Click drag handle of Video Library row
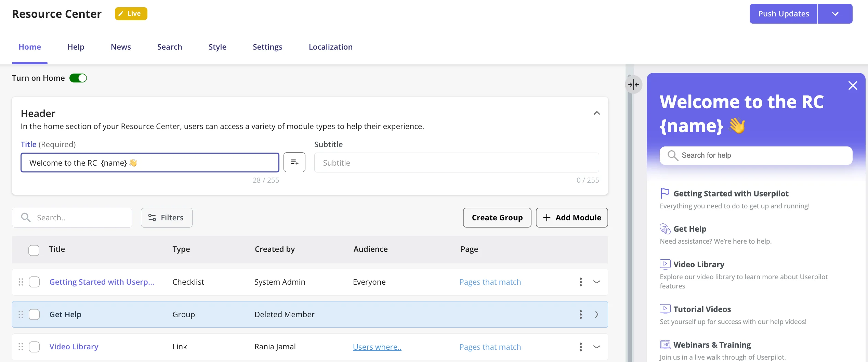Screen dimensions: 868x362 (x=21, y=347)
